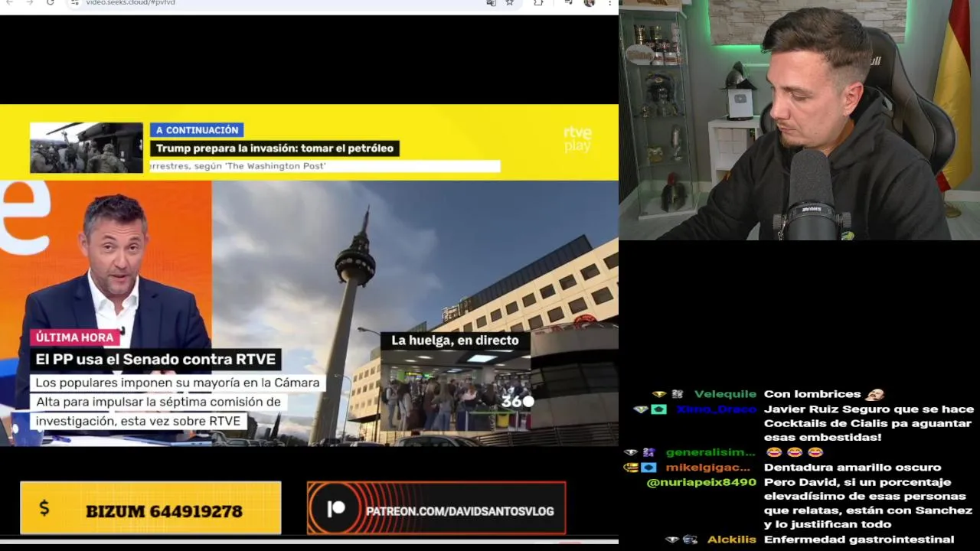Click the Patreon logo icon on the banner

coord(336,510)
